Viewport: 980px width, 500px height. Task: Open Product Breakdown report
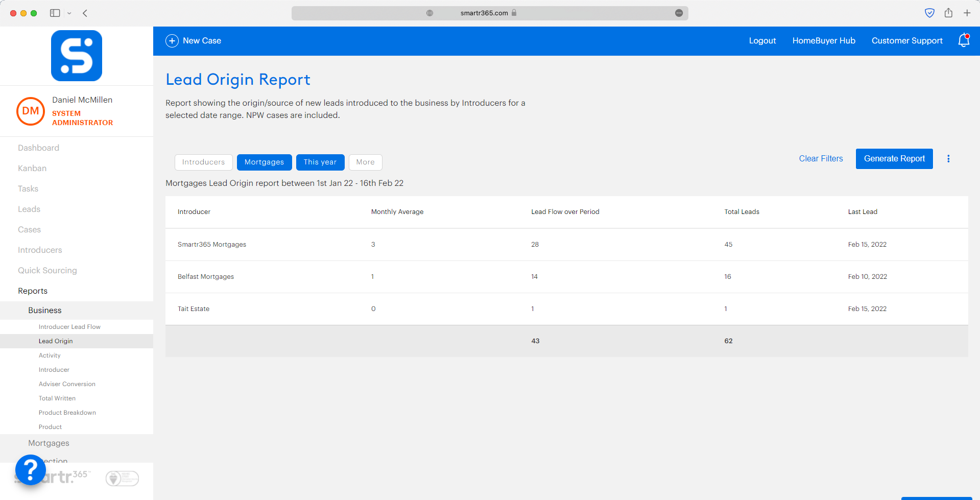(67, 413)
